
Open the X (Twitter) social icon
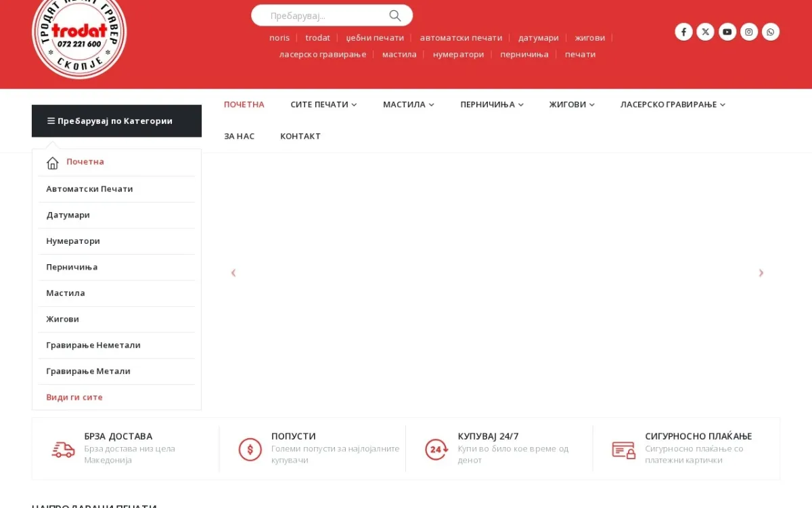pos(705,32)
